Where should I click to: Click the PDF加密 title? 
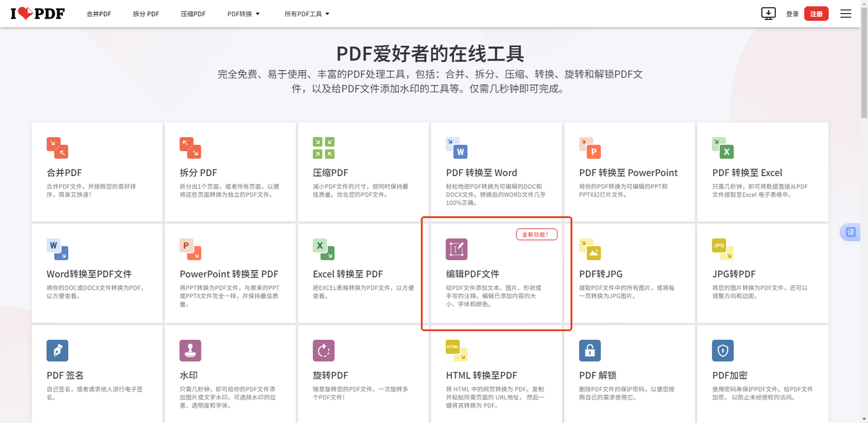tap(730, 375)
